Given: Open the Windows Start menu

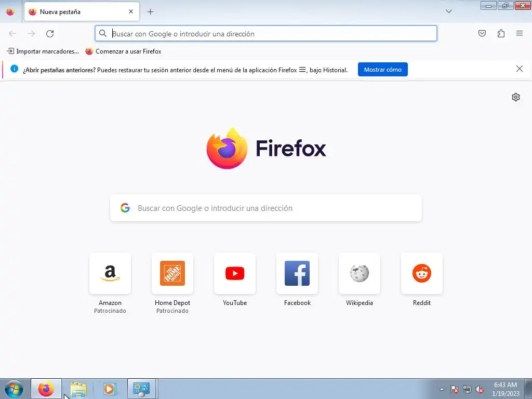Looking at the screenshot, I should coord(14,389).
